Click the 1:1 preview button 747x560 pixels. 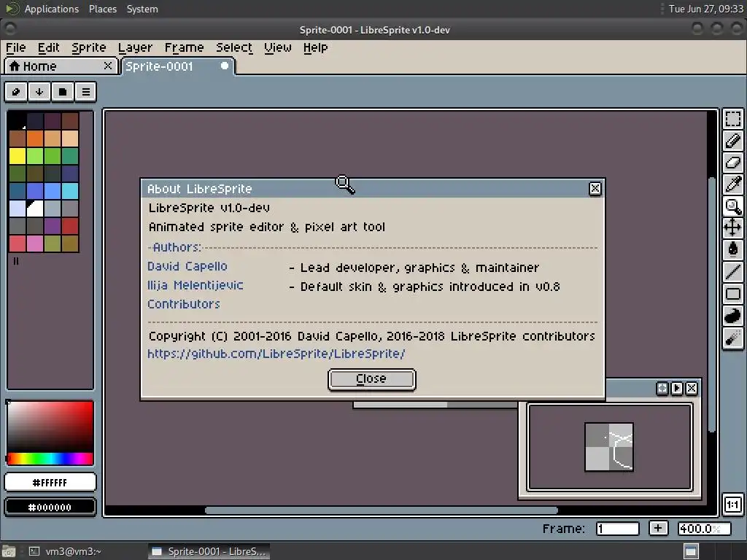732,505
